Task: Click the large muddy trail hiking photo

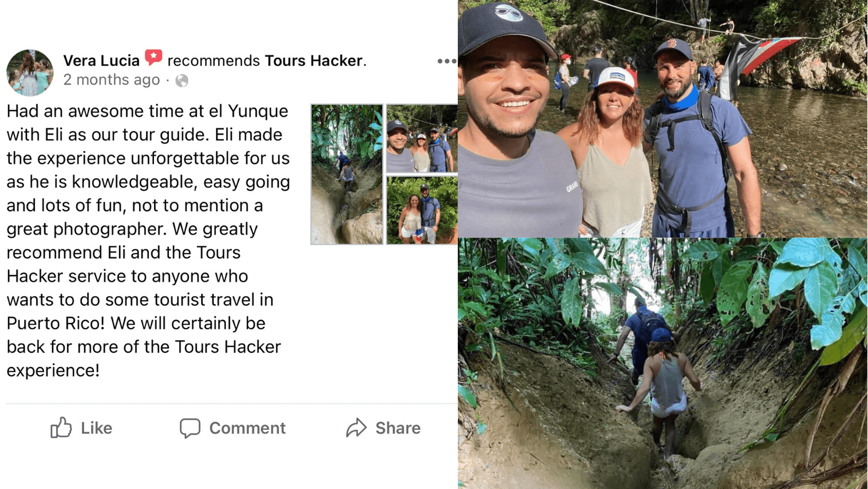Action: (662, 364)
